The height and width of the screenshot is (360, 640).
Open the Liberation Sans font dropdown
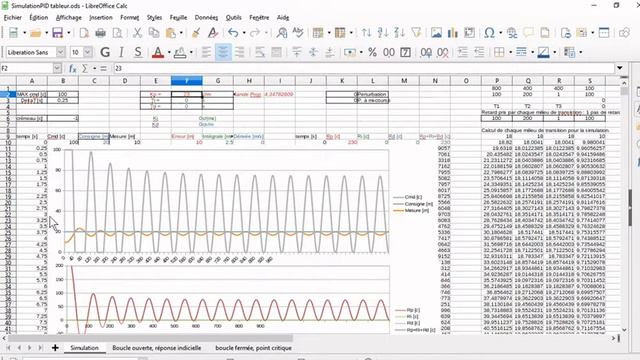click(60, 52)
